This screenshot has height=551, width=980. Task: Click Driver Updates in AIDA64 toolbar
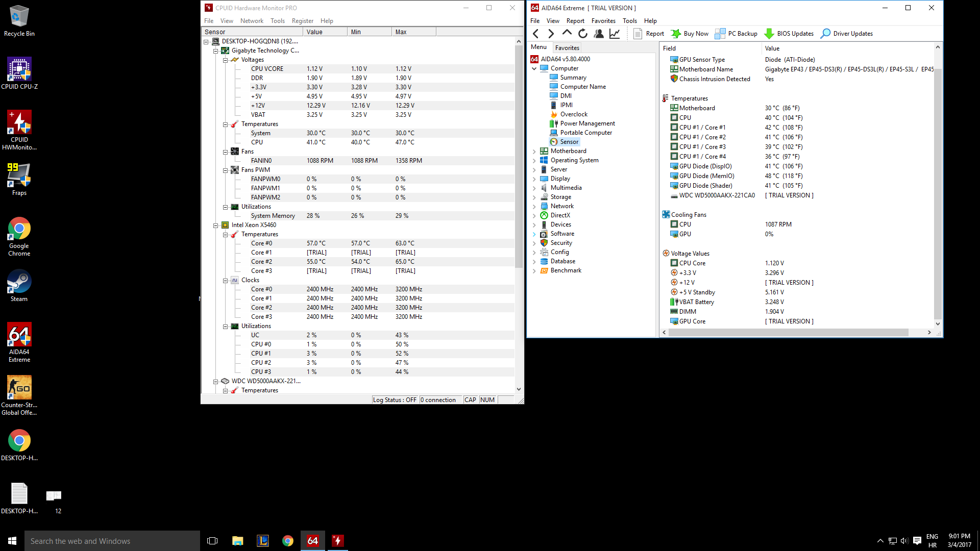point(847,34)
